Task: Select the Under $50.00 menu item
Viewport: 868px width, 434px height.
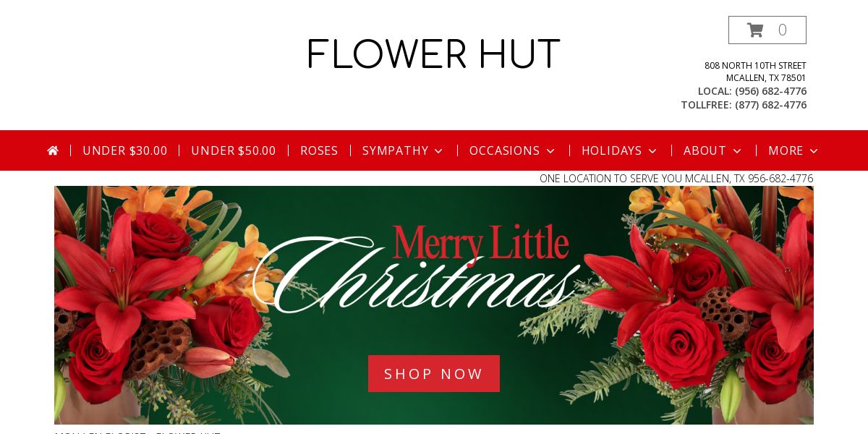Action: [x=234, y=150]
